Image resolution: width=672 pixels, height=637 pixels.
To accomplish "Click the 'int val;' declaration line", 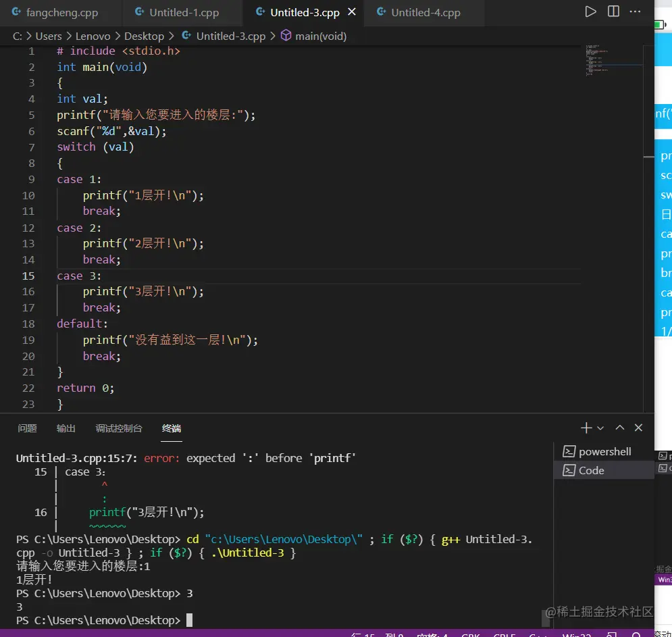I will click(x=82, y=99).
